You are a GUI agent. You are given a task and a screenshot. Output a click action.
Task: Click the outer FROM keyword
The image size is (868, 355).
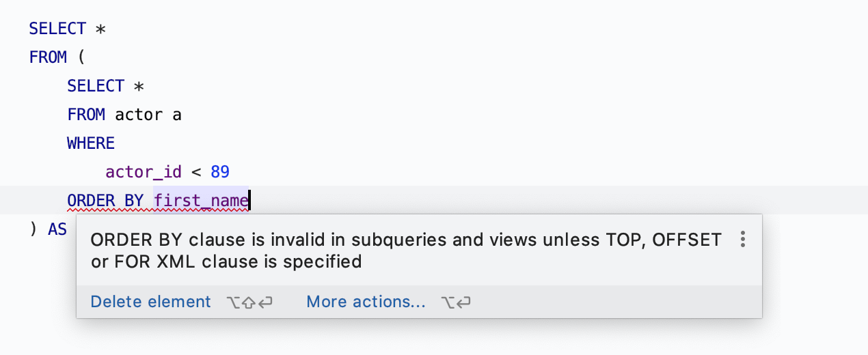coord(48,57)
